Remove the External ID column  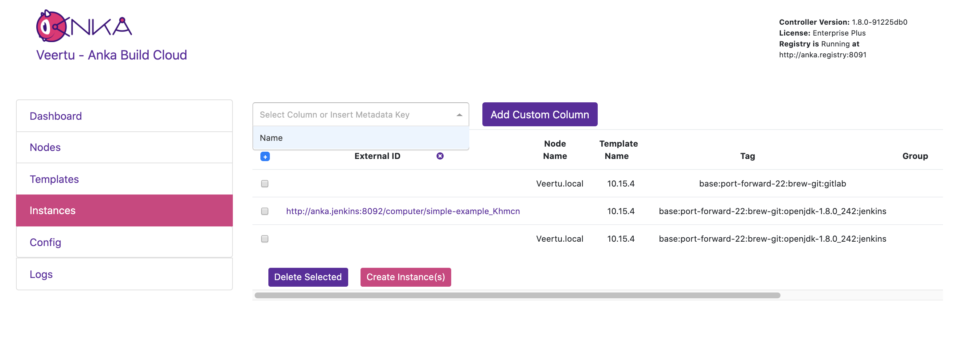439,156
